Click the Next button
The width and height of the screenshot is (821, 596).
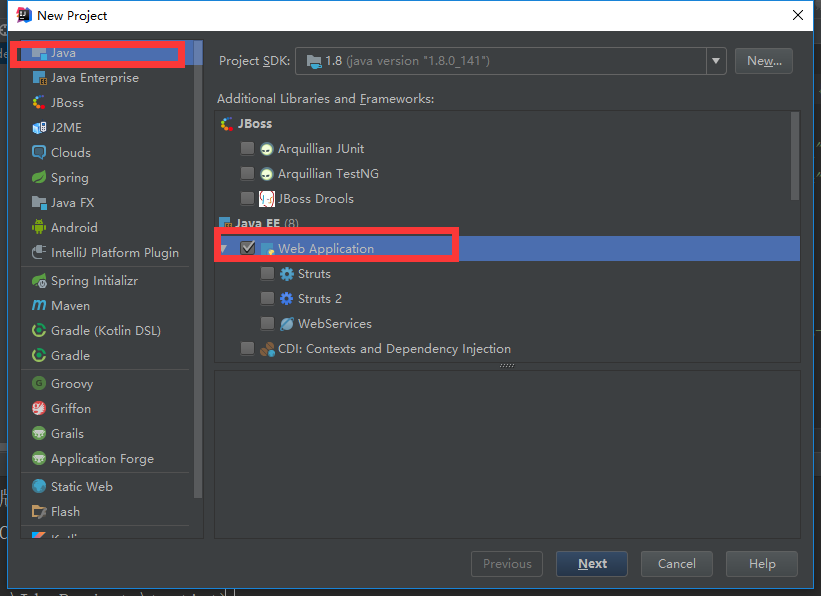click(592, 564)
